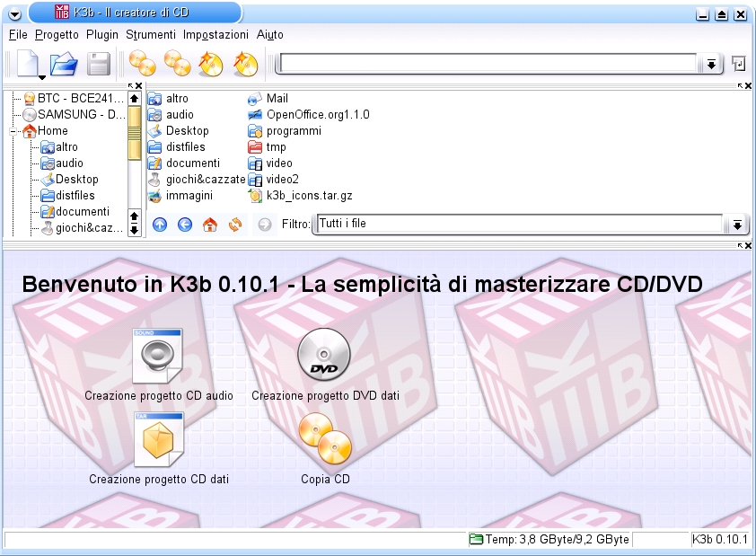The height and width of the screenshot is (556, 756).
Task: Start Creazione progetto CD audio
Action: coord(158,365)
